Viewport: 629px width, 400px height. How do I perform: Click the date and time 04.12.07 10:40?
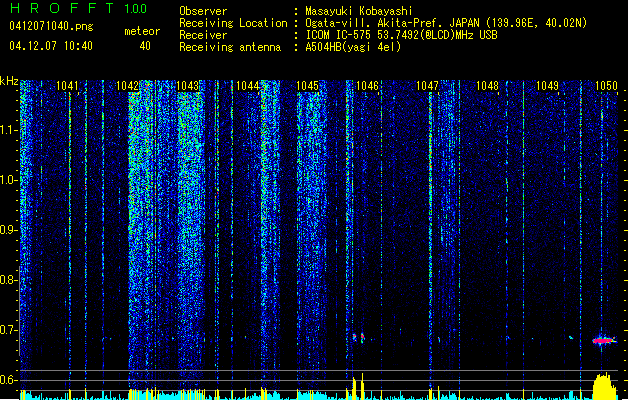tap(51, 46)
